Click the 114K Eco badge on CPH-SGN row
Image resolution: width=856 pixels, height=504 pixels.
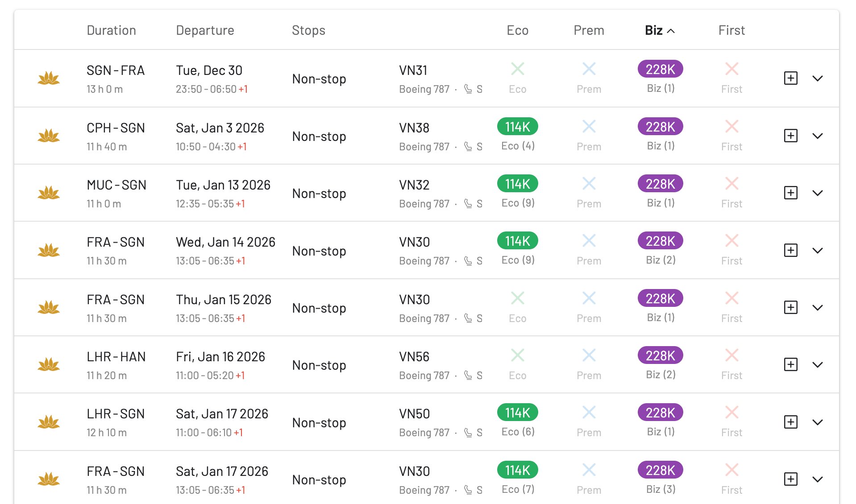point(516,126)
